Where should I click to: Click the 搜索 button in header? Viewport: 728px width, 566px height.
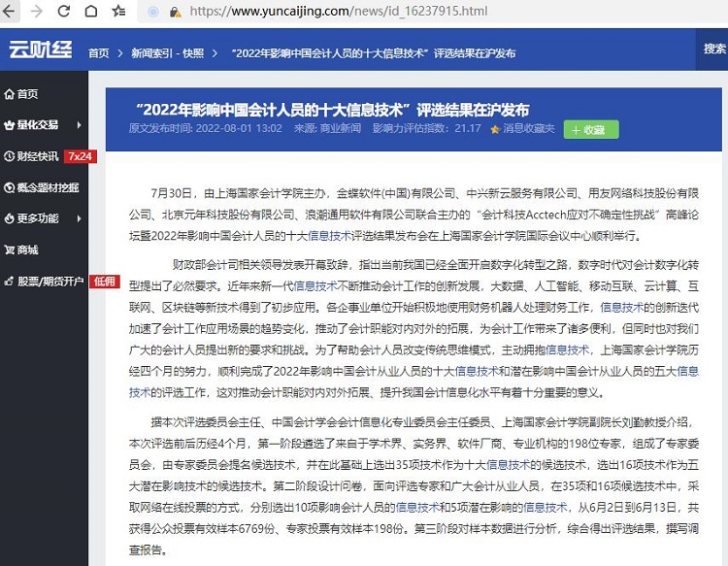pos(713,50)
